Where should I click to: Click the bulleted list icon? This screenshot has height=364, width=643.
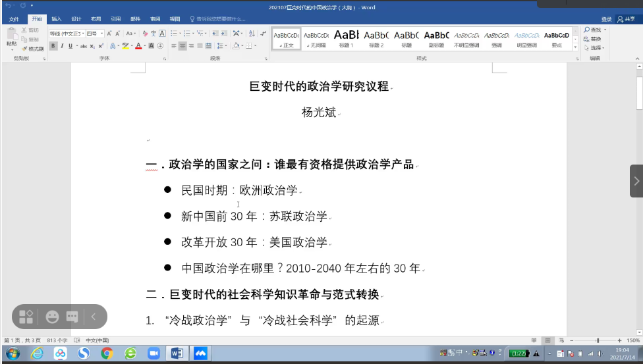pos(175,34)
